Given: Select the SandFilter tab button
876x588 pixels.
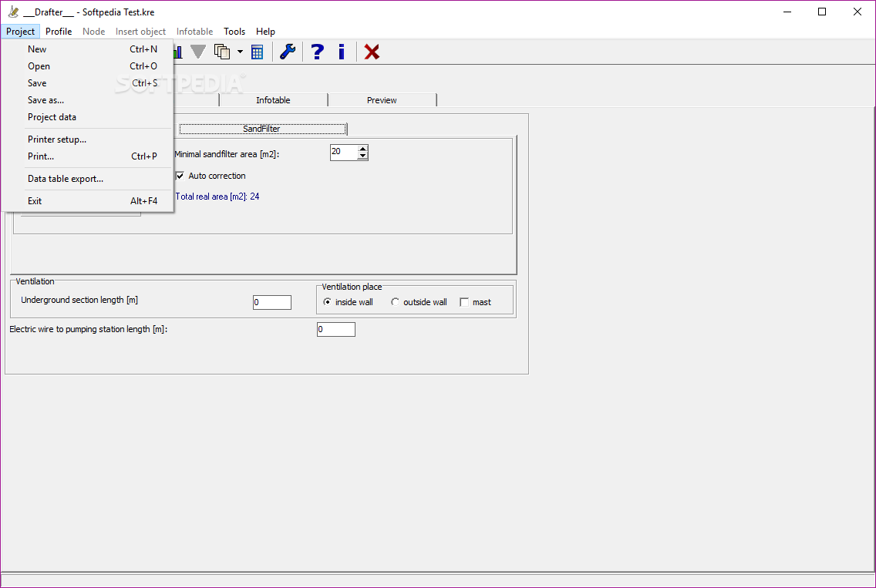Looking at the screenshot, I should (262, 129).
